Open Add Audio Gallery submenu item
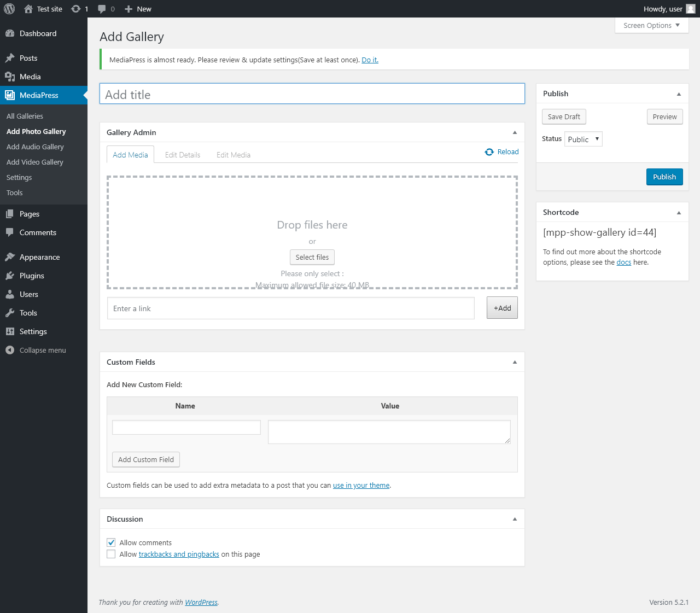Image resolution: width=700 pixels, height=613 pixels. pyautogui.click(x=35, y=147)
